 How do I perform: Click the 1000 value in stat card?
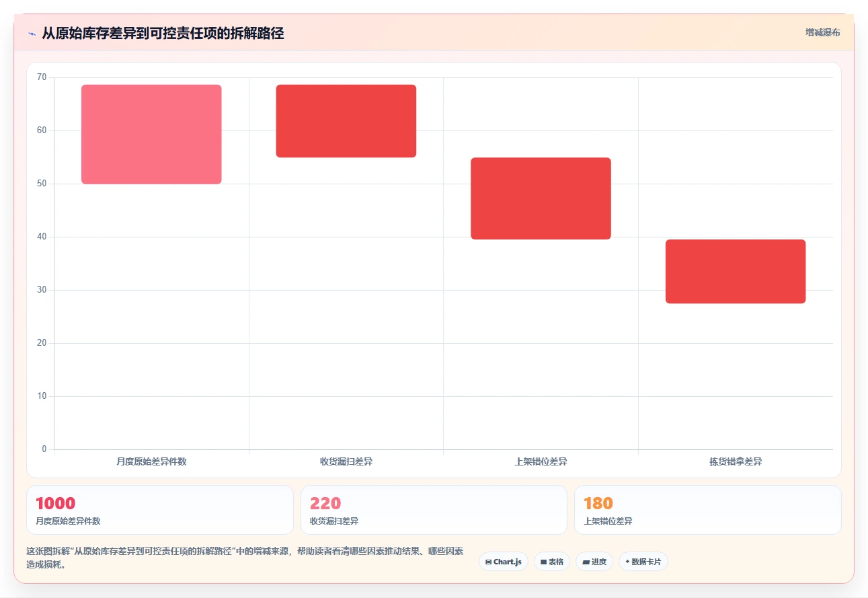coord(55,503)
